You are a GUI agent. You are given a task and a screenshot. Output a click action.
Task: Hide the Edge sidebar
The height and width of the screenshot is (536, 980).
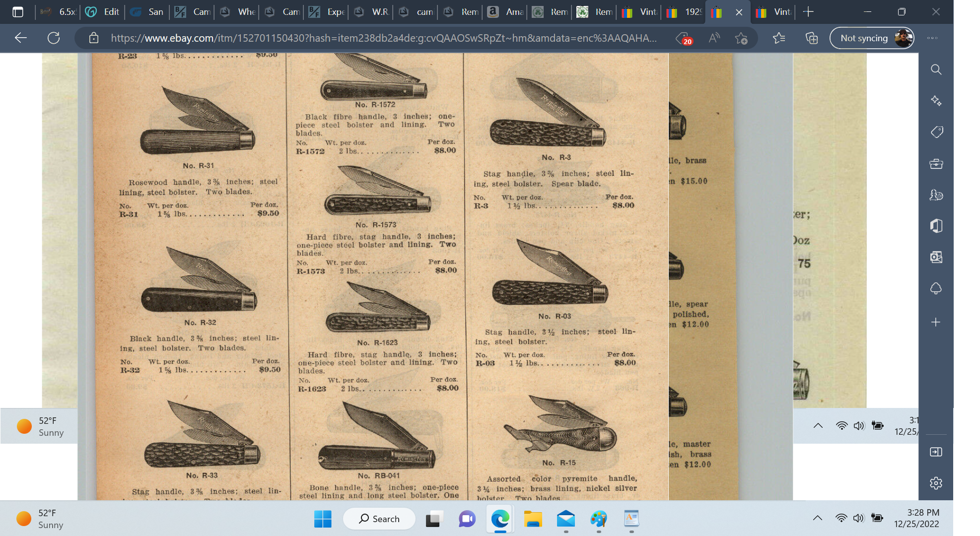936,452
